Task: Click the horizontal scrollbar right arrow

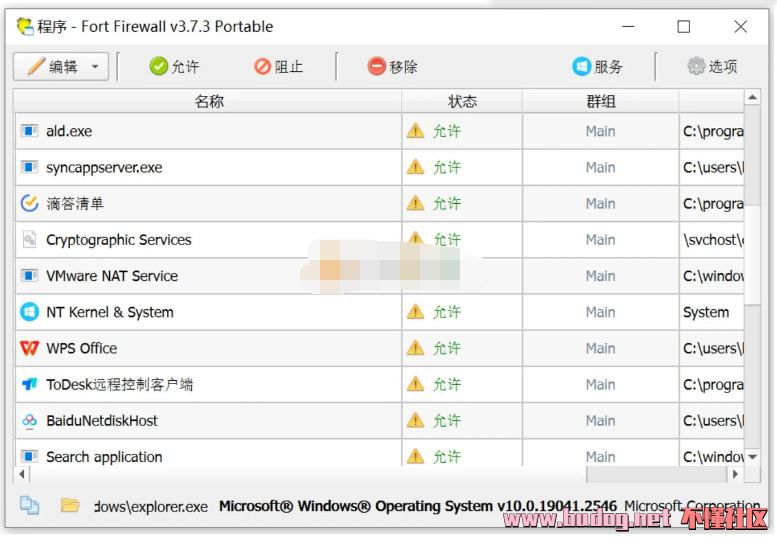Action: pos(736,474)
